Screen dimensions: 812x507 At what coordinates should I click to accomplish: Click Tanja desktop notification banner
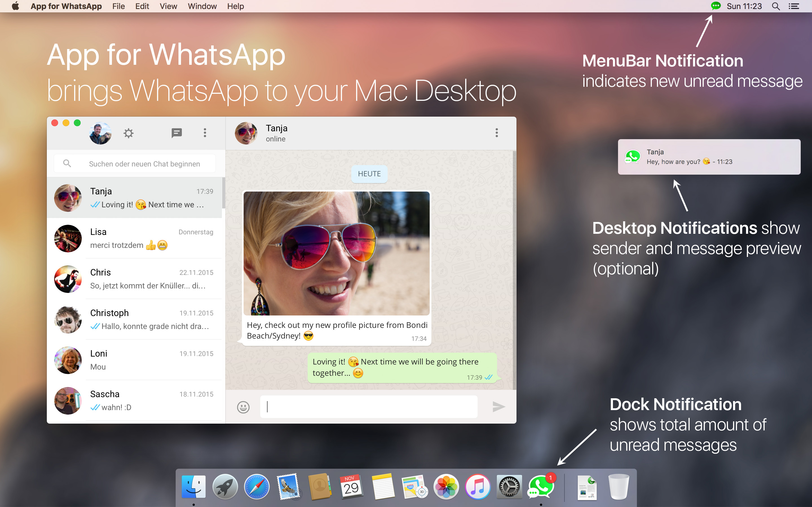coord(709,157)
